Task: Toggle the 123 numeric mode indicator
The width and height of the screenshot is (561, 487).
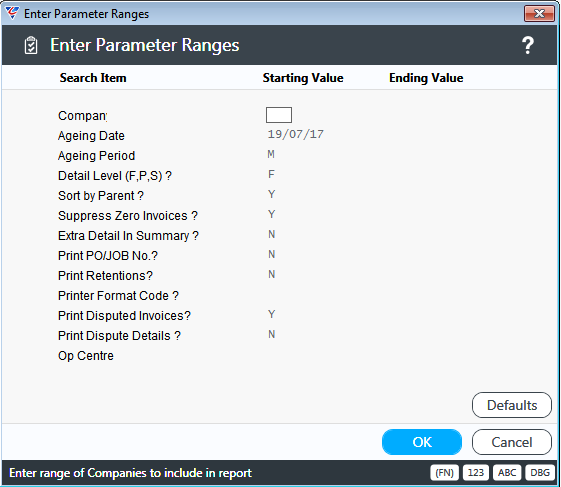Action: [x=475, y=473]
